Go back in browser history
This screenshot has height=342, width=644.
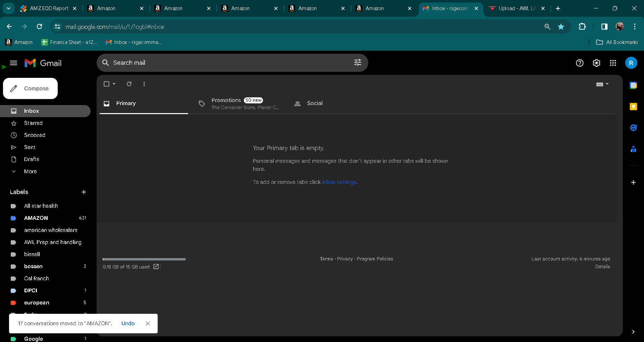pos(9,27)
